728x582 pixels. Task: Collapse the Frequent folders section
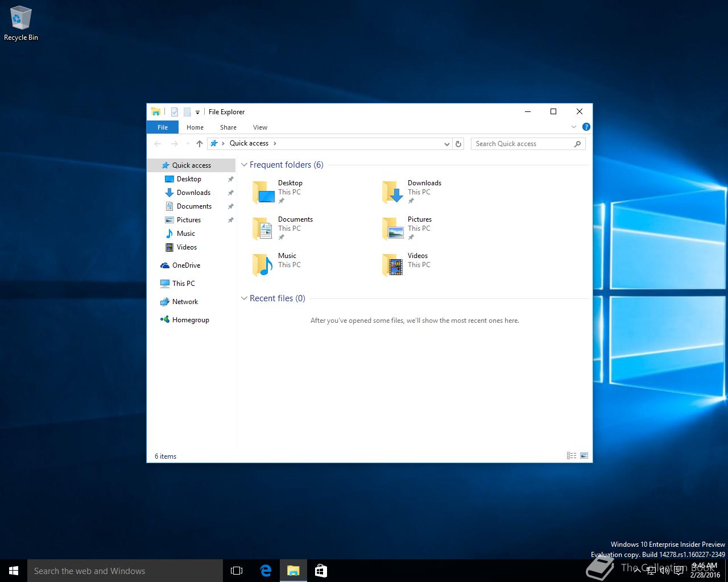click(244, 165)
